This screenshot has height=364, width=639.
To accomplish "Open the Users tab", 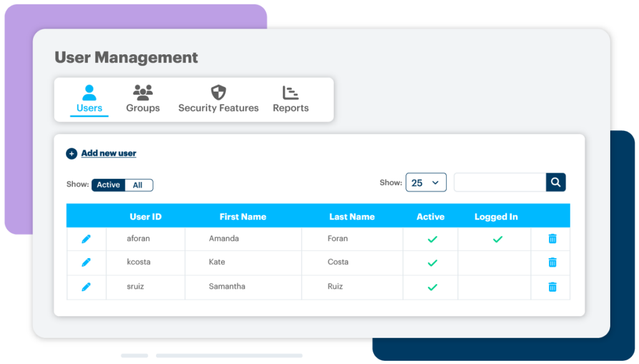I will point(89,100).
